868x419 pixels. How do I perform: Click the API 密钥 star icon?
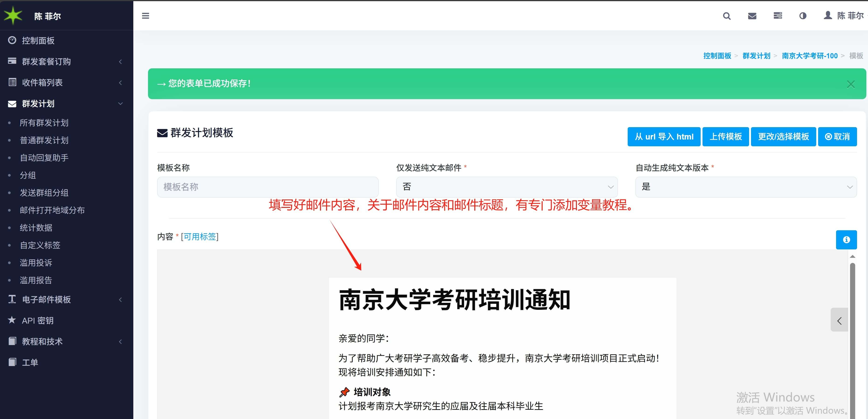pyautogui.click(x=12, y=320)
